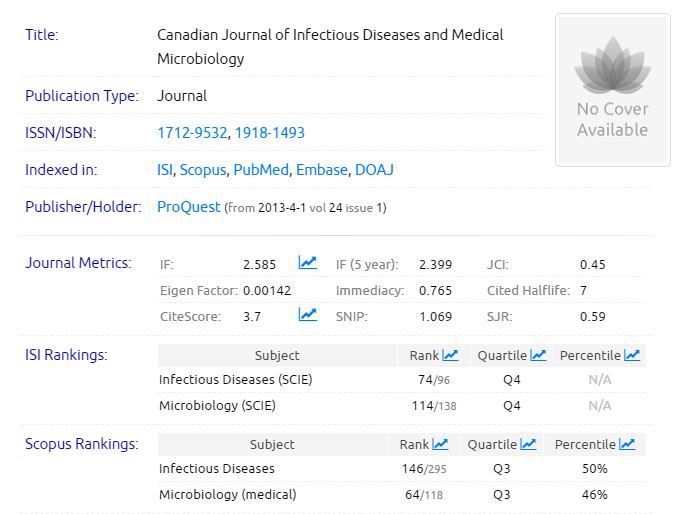The image size is (680, 514).
Task: Show Scopus Rank trend chart
Action: (x=440, y=444)
